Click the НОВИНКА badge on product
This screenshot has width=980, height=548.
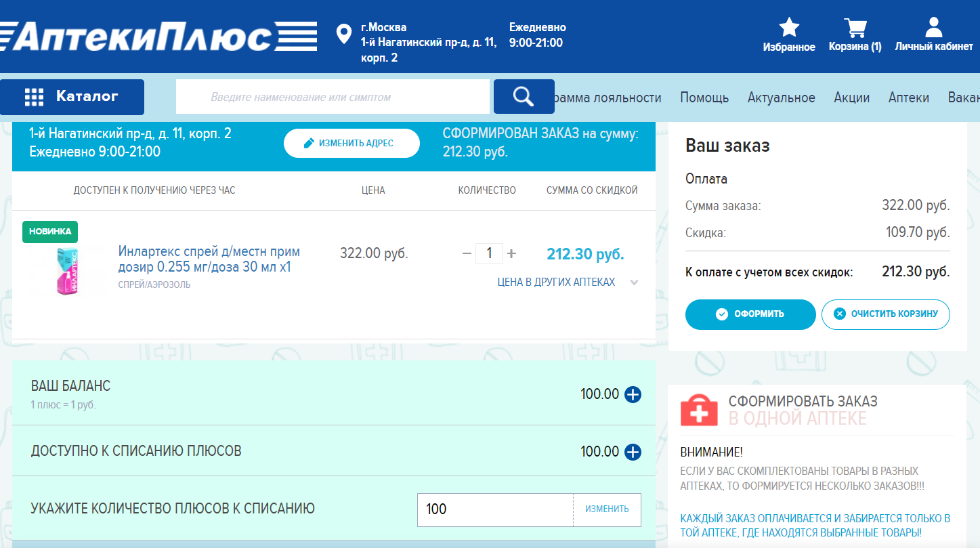pos(50,232)
